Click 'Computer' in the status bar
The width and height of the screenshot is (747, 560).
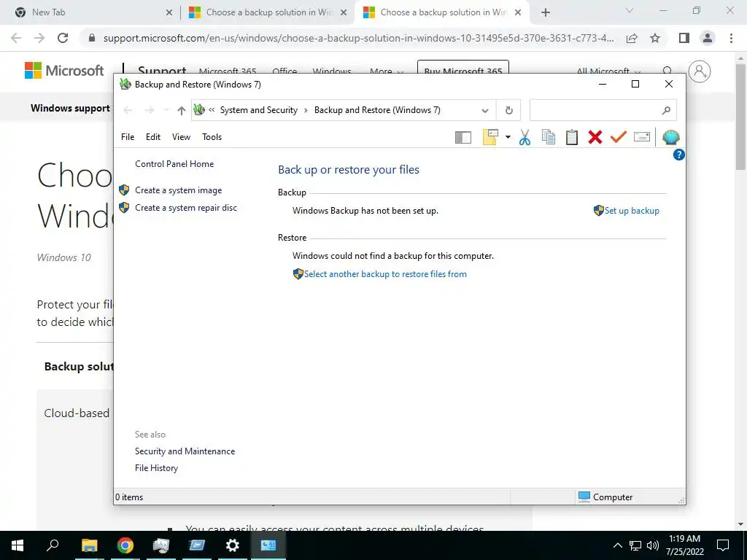(x=613, y=497)
